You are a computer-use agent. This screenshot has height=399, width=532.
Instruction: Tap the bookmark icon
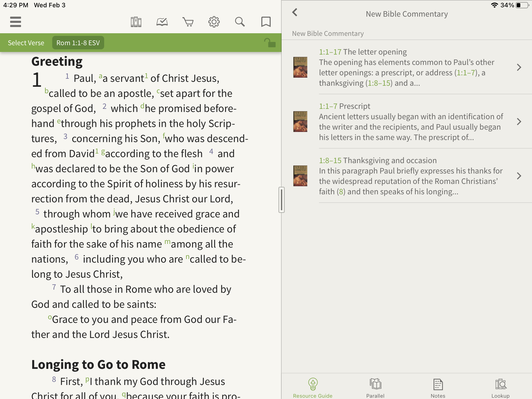pyautogui.click(x=266, y=22)
